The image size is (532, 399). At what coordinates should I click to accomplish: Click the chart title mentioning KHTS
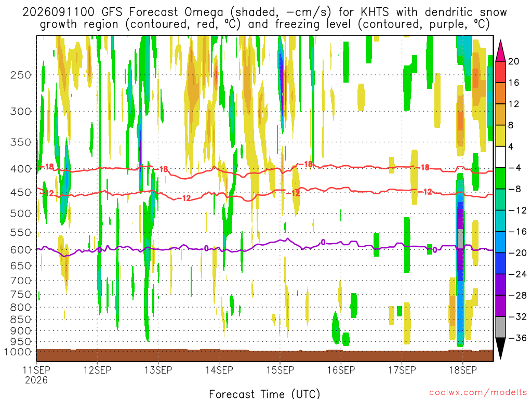pyautogui.click(x=264, y=18)
